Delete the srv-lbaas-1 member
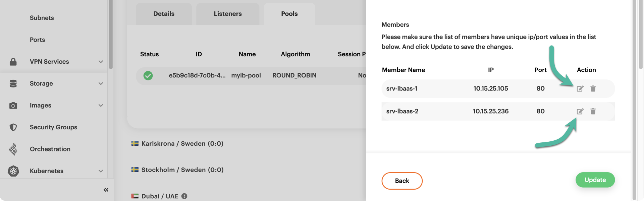 (x=593, y=89)
